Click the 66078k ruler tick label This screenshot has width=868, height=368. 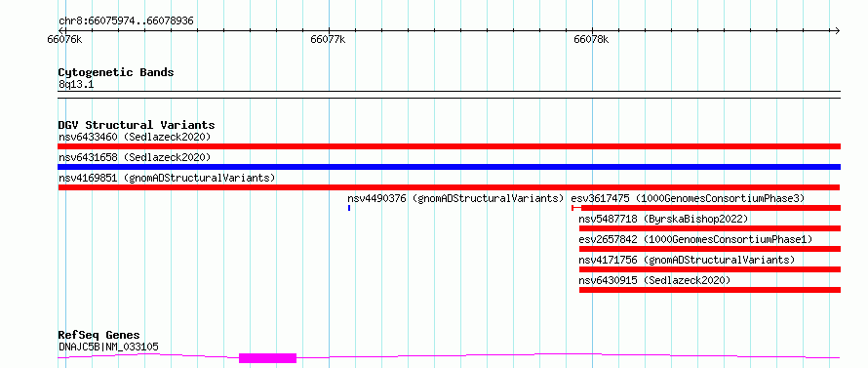(591, 39)
